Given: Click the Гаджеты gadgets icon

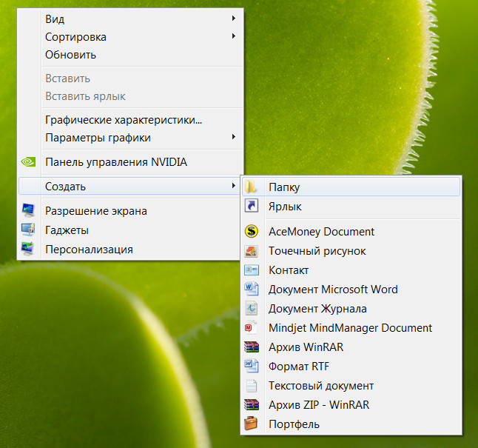Looking at the screenshot, I should point(28,230).
